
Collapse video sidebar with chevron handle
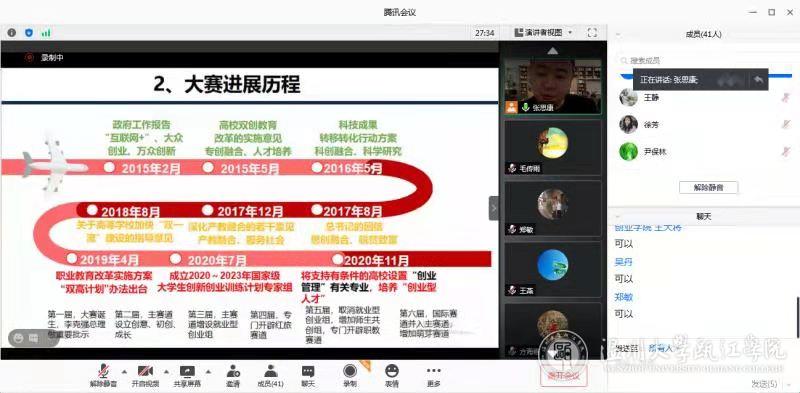pos(493,208)
